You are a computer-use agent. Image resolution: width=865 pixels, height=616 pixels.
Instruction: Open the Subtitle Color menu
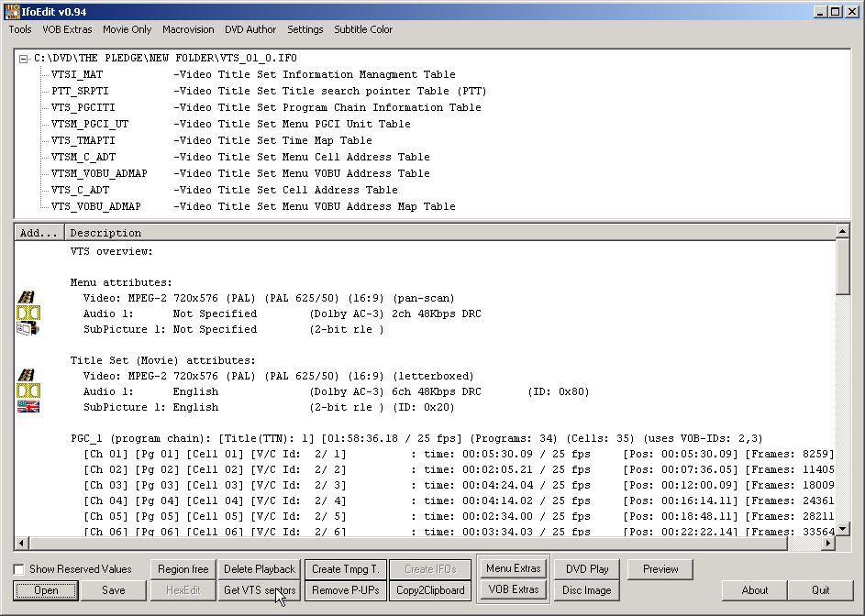pos(363,29)
